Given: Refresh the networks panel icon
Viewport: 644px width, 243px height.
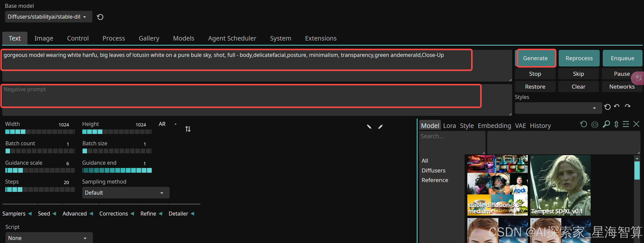Looking at the screenshot, I should tap(583, 124).
